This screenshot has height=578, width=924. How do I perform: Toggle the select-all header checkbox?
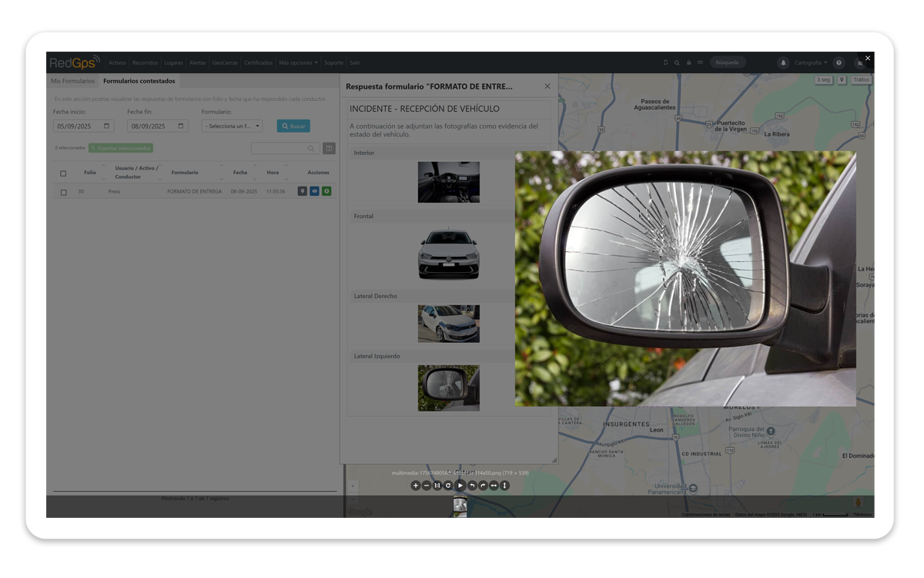(63, 173)
